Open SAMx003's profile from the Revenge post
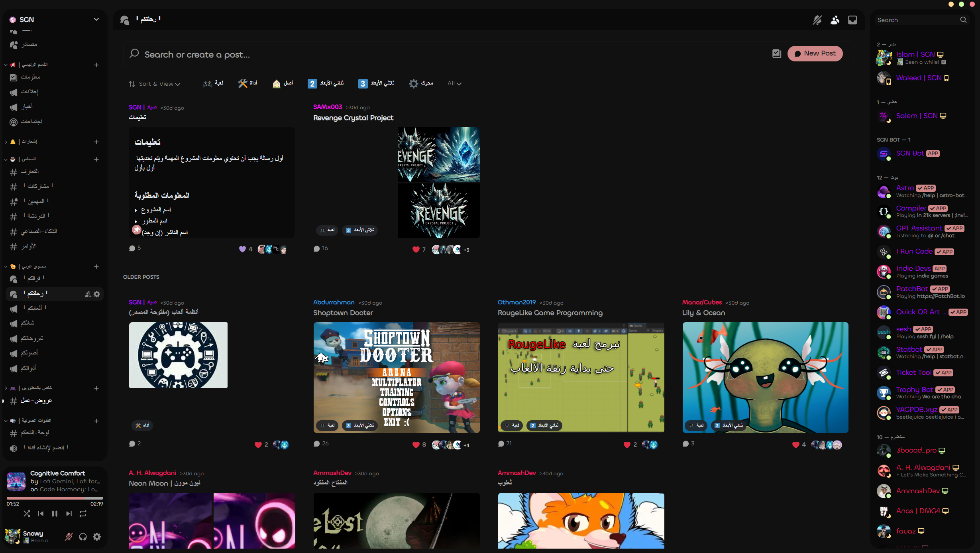 click(327, 107)
